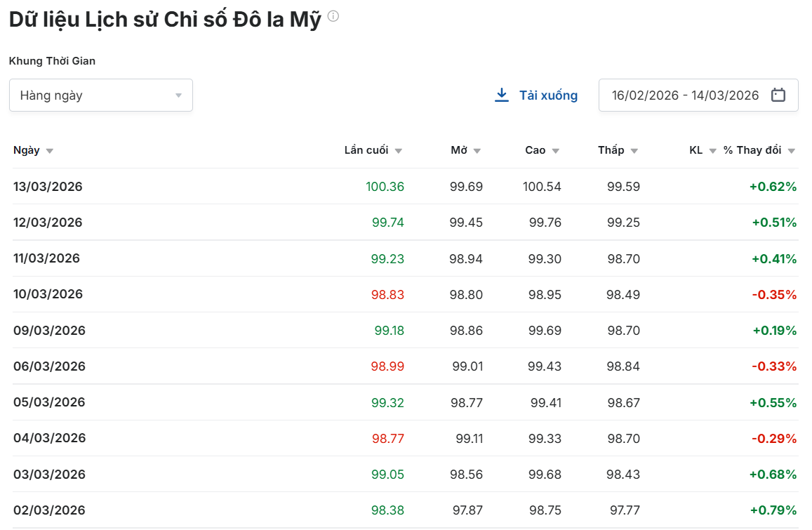
Task: Click the Tải xuống download link
Action: (x=548, y=95)
